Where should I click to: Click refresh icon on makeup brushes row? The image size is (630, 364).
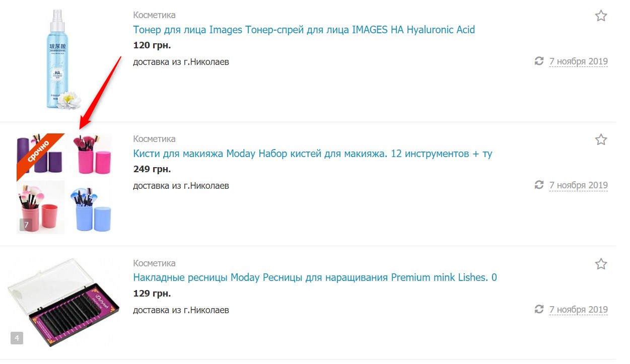coord(539,185)
